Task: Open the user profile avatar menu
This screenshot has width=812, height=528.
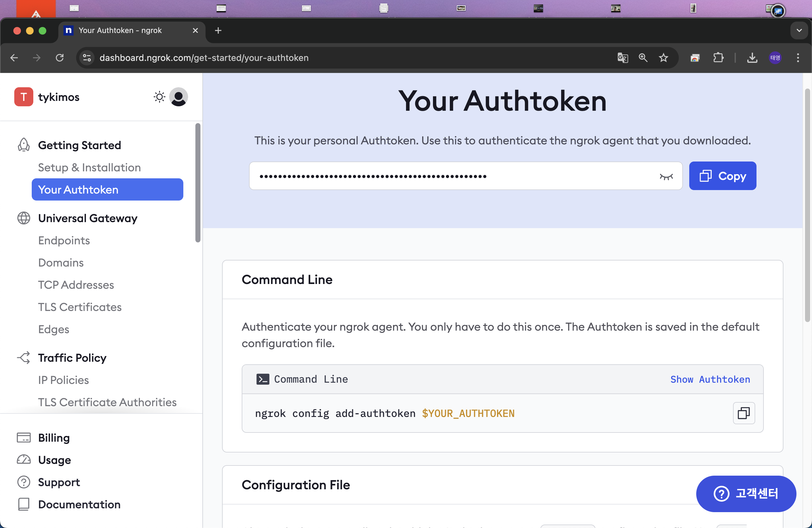Action: 179,97
